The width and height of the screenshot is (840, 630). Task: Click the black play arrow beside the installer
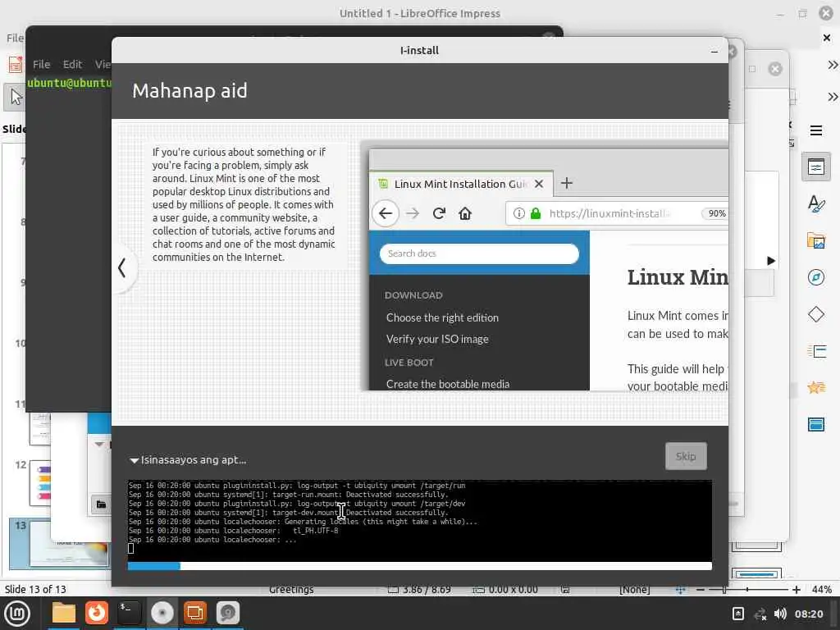[771, 261]
